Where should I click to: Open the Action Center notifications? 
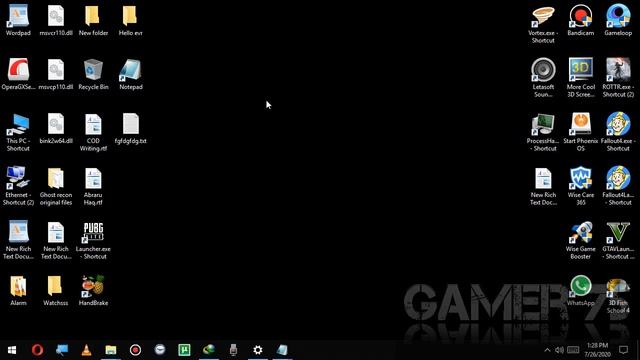pos(623,350)
